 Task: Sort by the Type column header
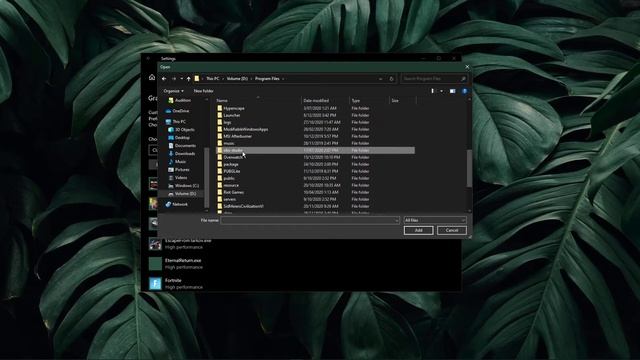(x=369, y=100)
